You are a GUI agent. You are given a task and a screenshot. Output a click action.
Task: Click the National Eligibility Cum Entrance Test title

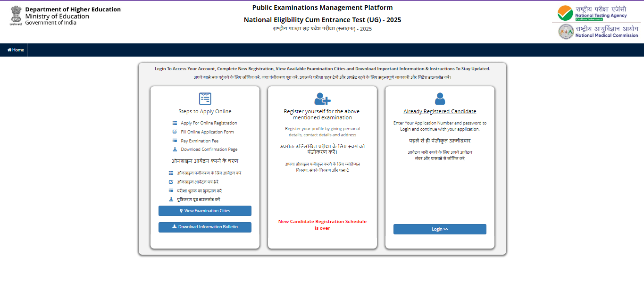pos(322,20)
